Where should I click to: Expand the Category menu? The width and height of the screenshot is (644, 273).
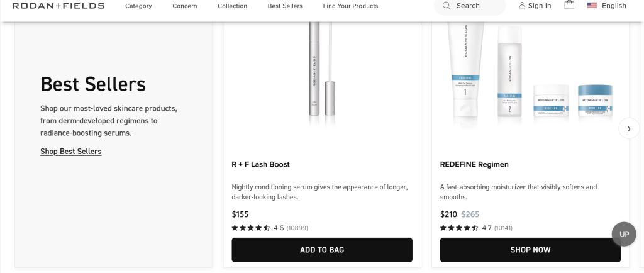[138, 6]
